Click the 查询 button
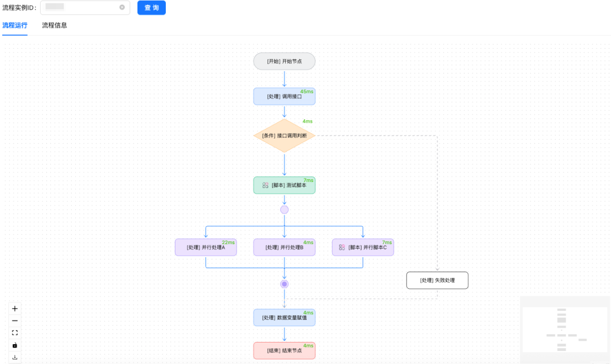This screenshot has width=611, height=364. pos(152,8)
